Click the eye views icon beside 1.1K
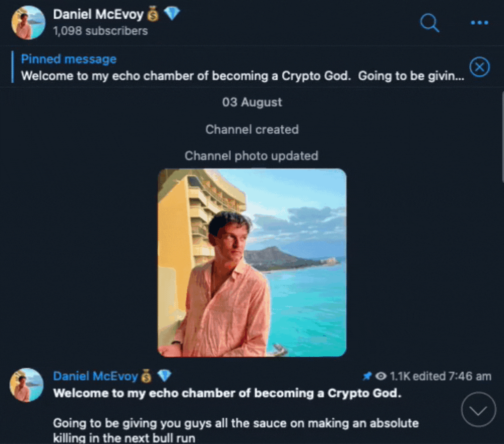The width and height of the screenshot is (504, 444). pos(382,376)
